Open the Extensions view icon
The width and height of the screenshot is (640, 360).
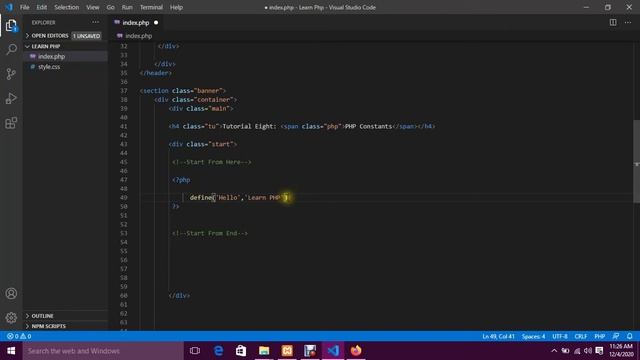pos(11,123)
